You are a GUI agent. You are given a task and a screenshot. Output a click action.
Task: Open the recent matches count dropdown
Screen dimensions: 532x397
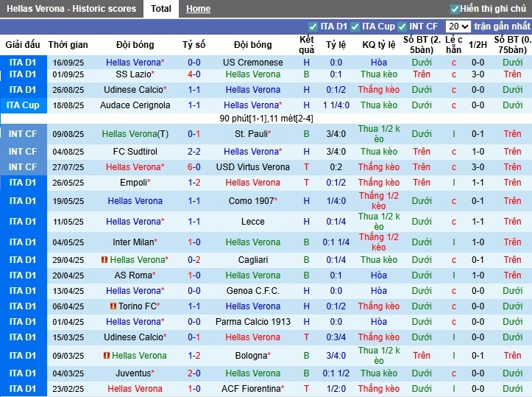coord(457,27)
